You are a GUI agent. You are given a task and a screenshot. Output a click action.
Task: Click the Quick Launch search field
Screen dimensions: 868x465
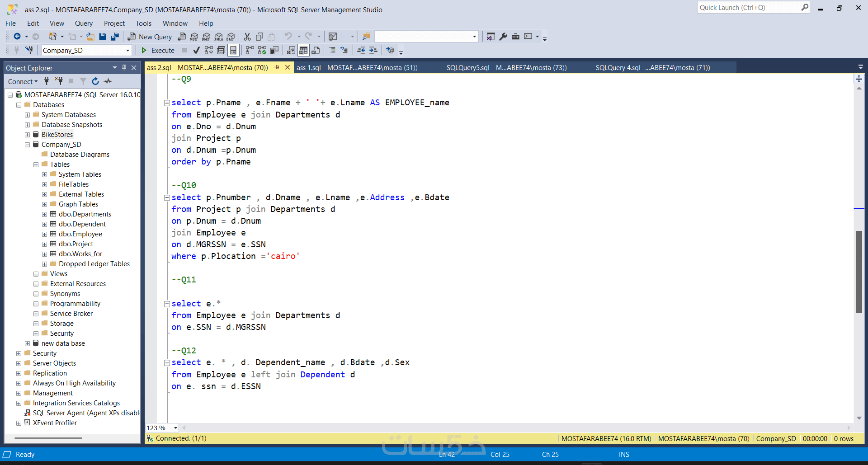pyautogui.click(x=749, y=8)
